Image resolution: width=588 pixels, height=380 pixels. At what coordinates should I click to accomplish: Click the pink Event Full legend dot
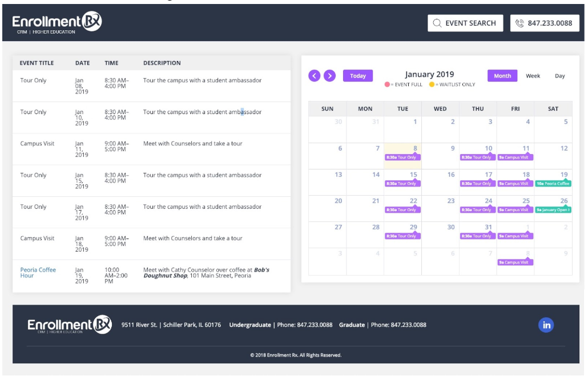coord(387,84)
